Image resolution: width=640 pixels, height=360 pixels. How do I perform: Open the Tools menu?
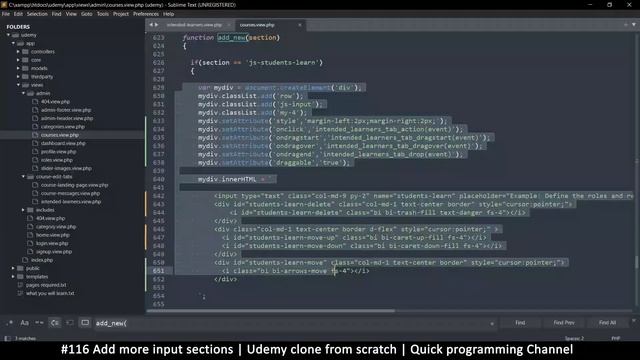pos(103,14)
